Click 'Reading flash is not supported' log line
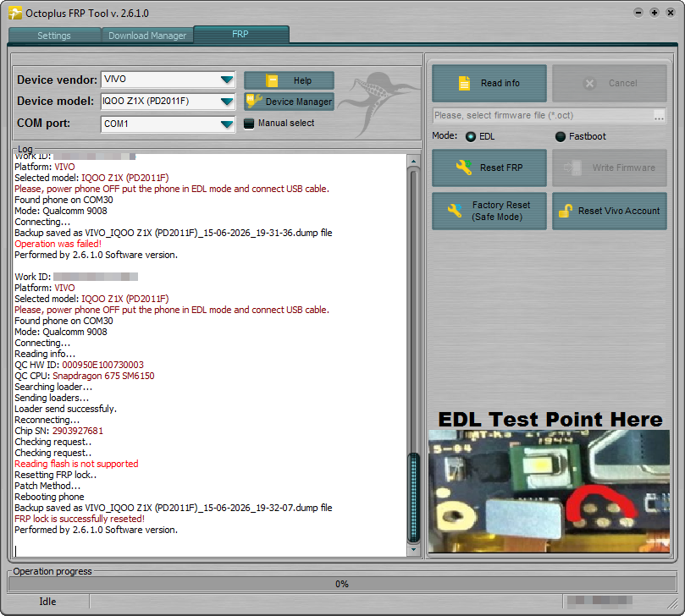This screenshot has height=616, width=685. tap(76, 464)
